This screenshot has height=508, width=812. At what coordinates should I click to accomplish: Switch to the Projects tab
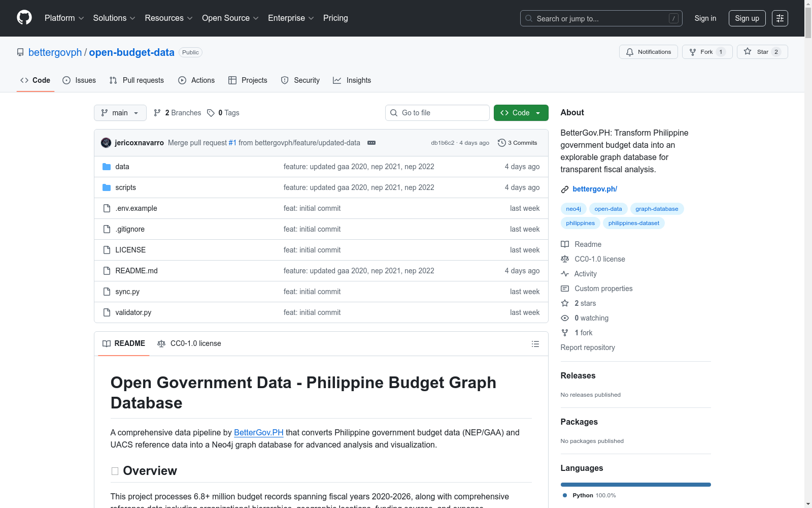pyautogui.click(x=248, y=80)
